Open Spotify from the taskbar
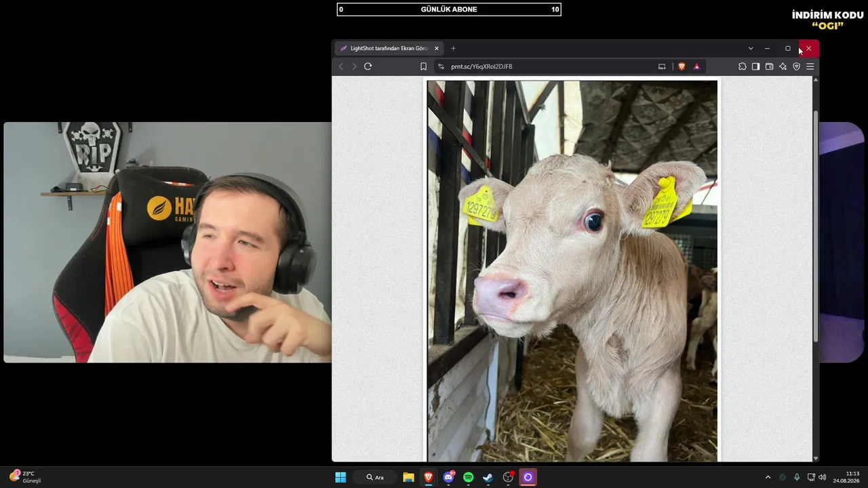This screenshot has height=488, width=868. pos(468,477)
